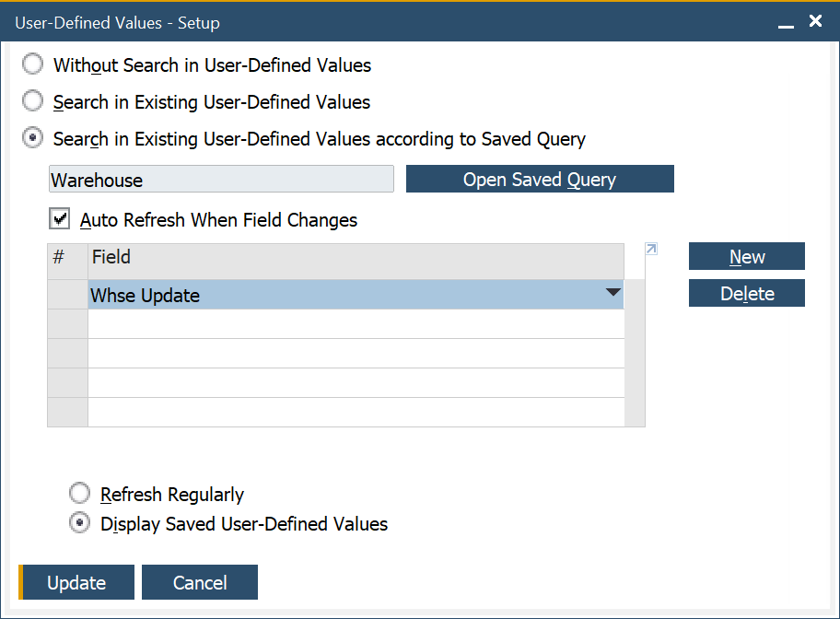Select "Search in Existing User-Defined Values"
This screenshot has height=619, width=840.
pos(32,101)
